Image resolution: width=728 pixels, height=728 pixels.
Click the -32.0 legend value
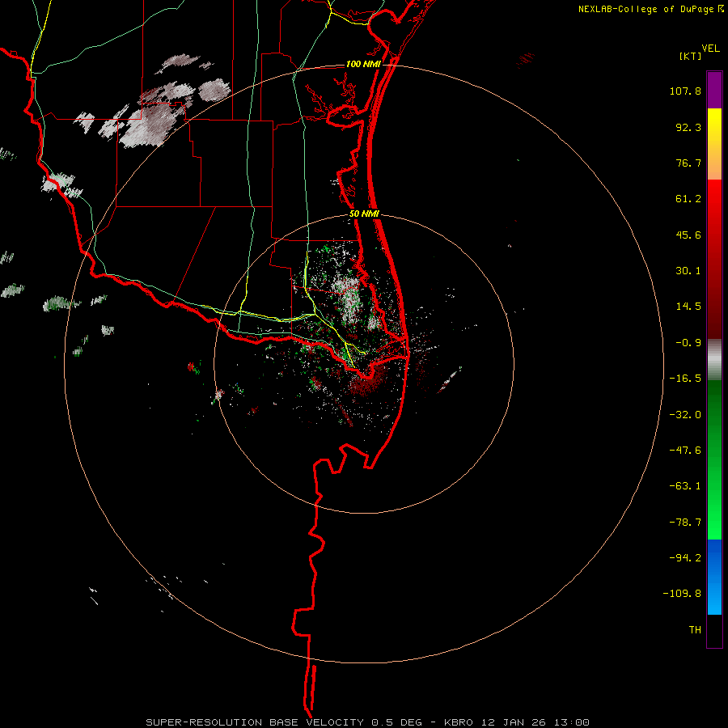(685, 415)
